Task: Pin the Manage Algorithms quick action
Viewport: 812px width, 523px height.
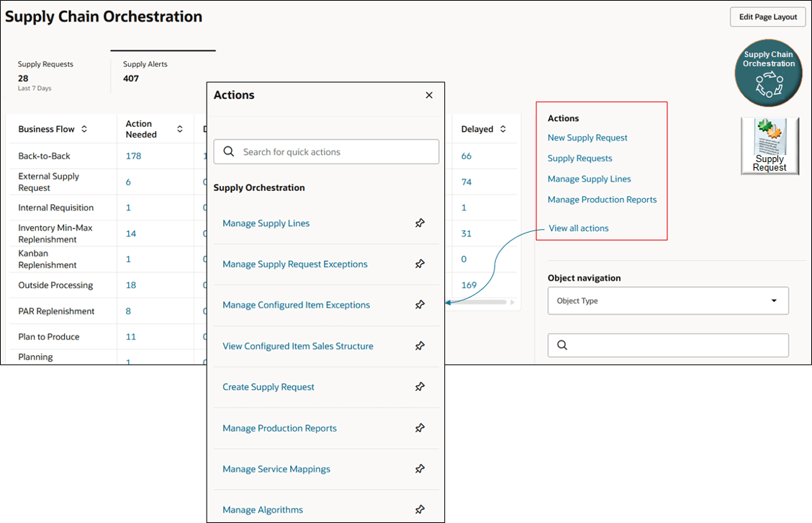Action: [420, 509]
